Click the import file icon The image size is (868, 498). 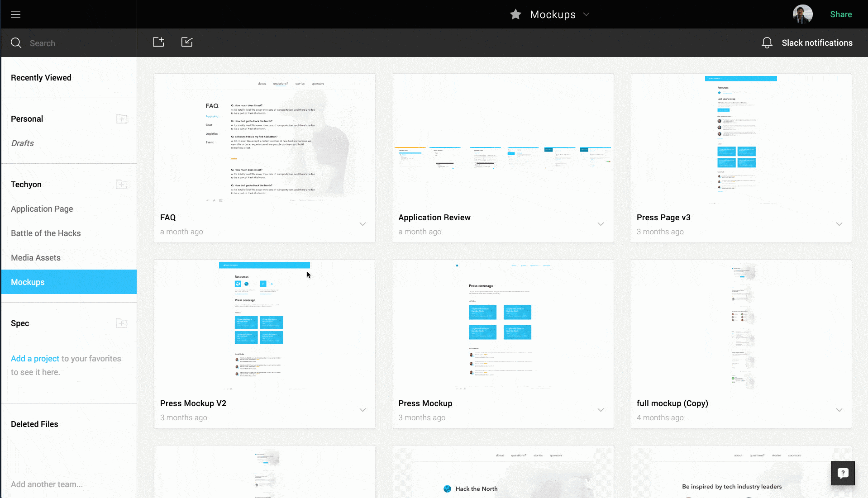[187, 42]
